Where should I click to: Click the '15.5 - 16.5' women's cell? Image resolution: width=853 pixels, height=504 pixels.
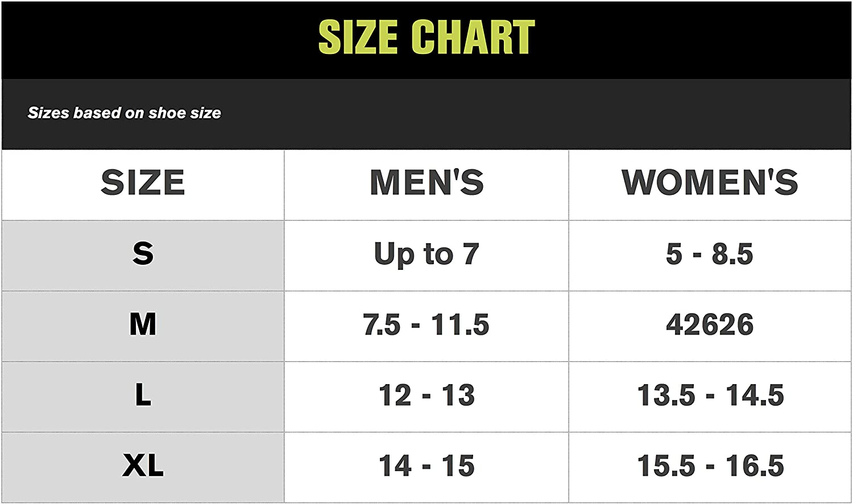(710, 466)
